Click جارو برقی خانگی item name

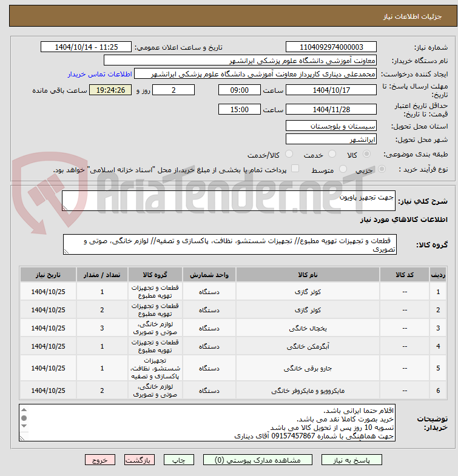[x=308, y=368]
